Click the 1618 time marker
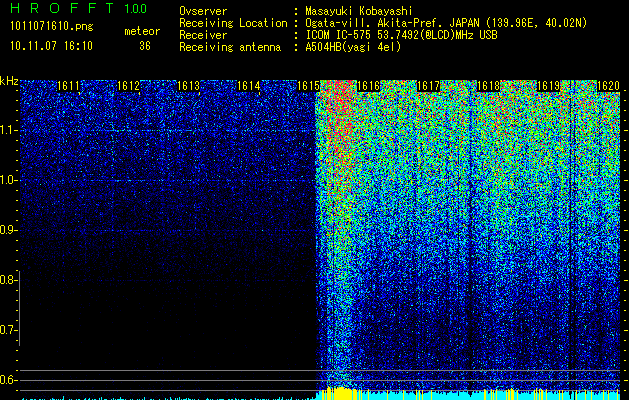The width and height of the screenshot is (629, 400). [x=489, y=86]
